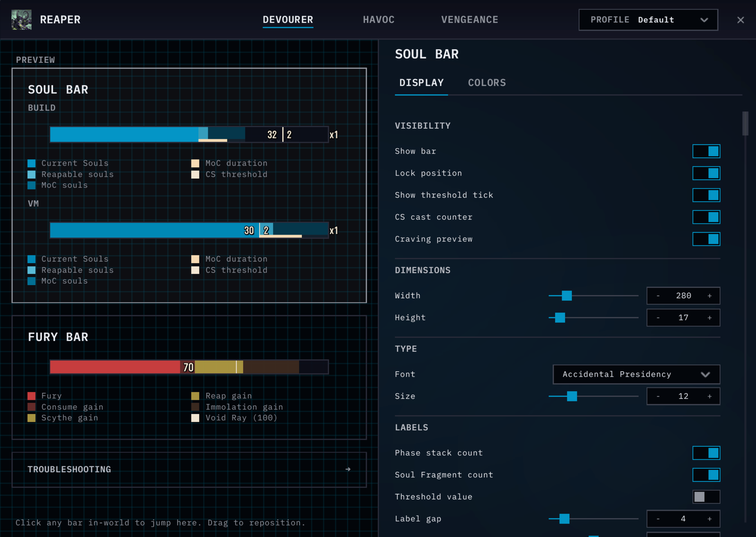Open the Colors tab
The image size is (756, 537).
coord(487,83)
